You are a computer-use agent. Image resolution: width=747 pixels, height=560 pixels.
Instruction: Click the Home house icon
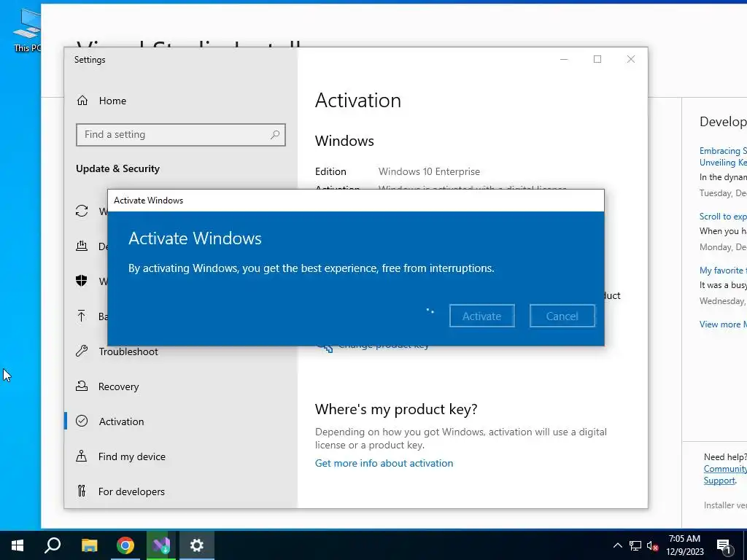point(82,101)
